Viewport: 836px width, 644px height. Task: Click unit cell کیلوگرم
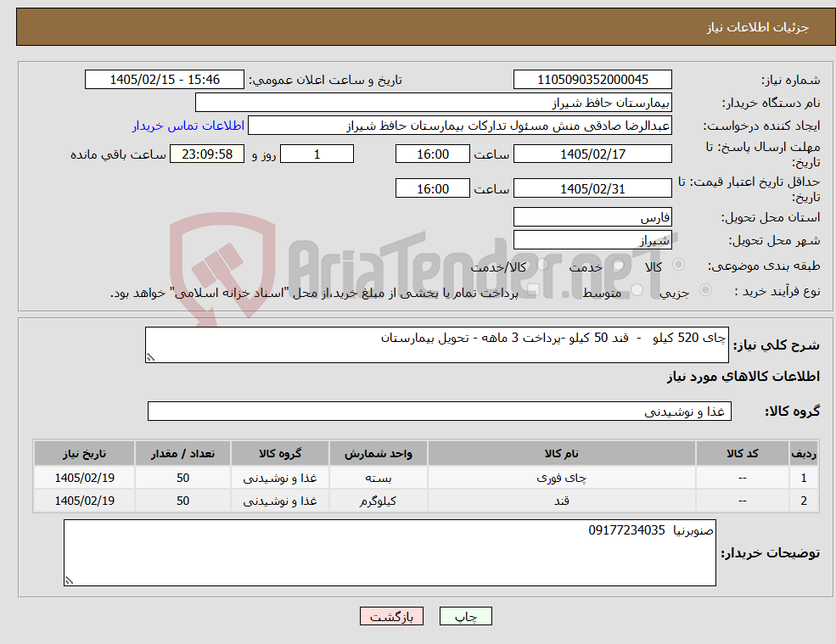(378, 501)
